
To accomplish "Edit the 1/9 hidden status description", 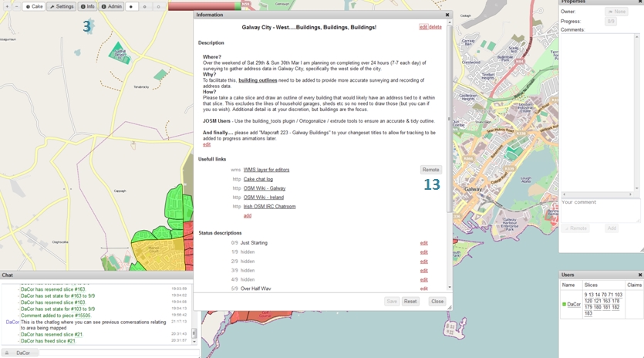I will pyautogui.click(x=424, y=252).
